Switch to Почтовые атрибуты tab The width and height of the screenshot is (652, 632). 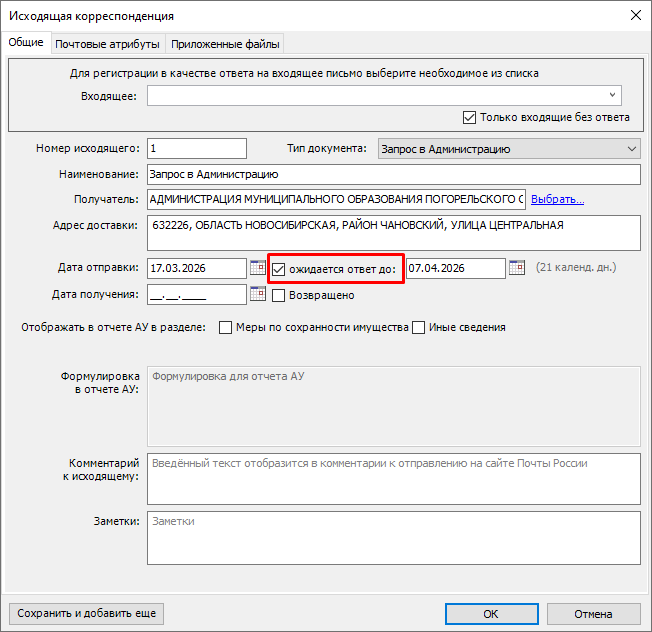107,44
